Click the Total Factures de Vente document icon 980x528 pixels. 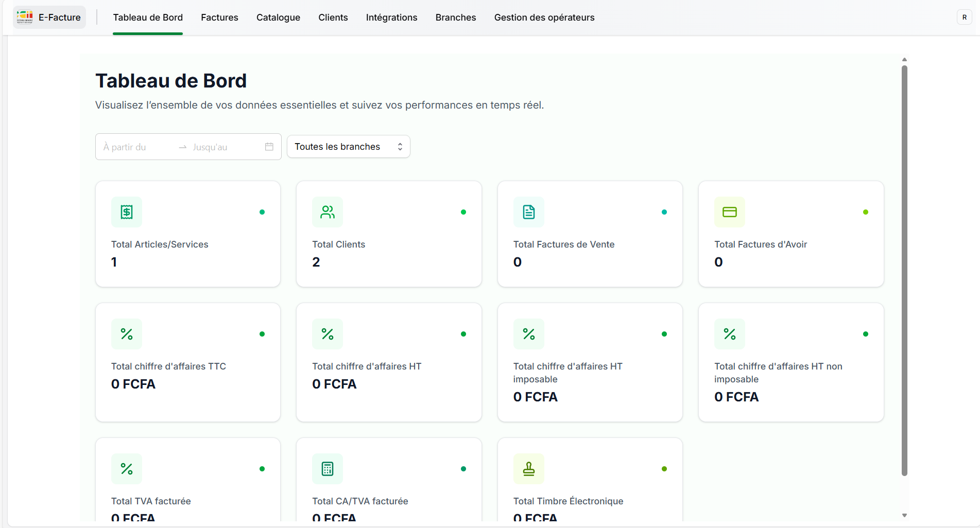[528, 212]
